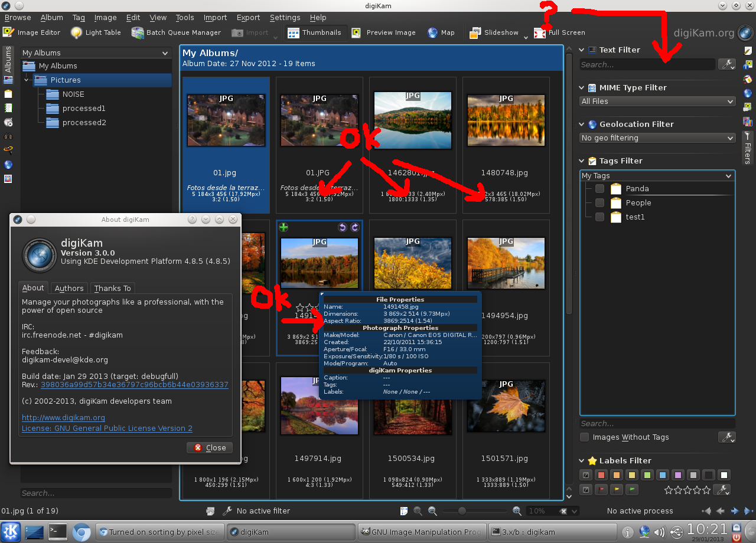This screenshot has width=756, height=543.
Task: Open the Tags Filter wrench options button
Action: (x=727, y=437)
